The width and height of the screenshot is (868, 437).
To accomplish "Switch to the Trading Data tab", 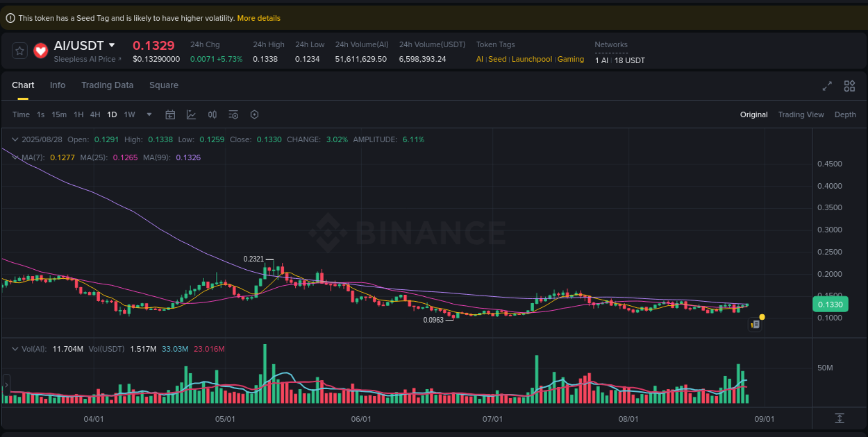I will click(x=107, y=85).
